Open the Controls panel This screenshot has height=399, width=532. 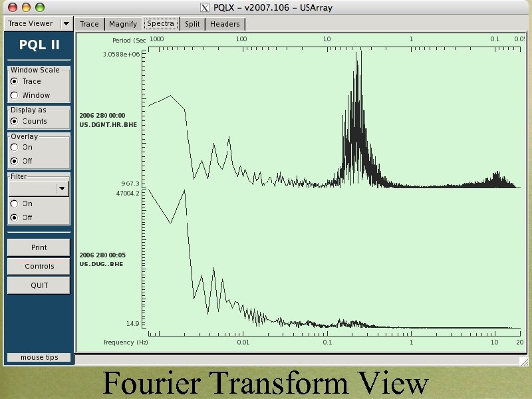pyautogui.click(x=38, y=266)
